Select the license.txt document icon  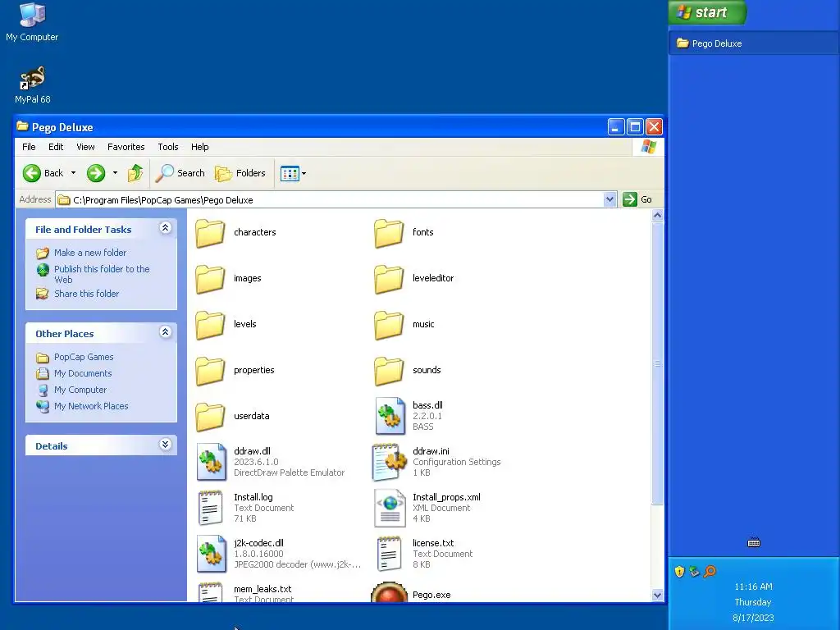(x=390, y=554)
